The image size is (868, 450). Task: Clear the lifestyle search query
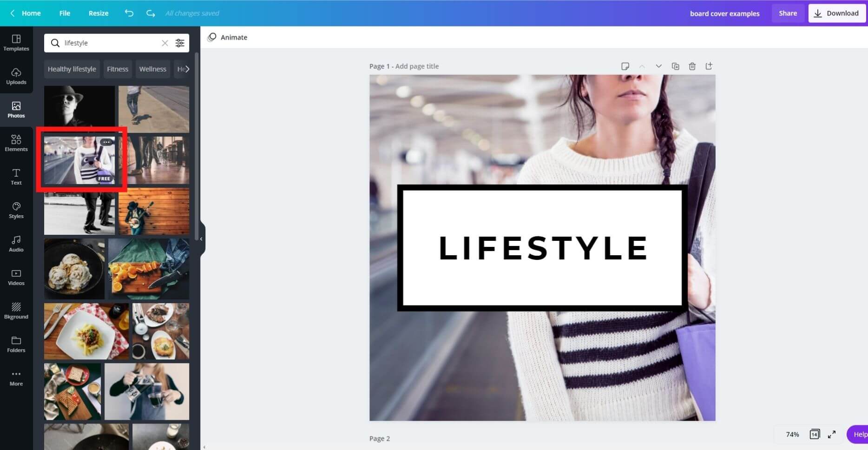tap(165, 43)
